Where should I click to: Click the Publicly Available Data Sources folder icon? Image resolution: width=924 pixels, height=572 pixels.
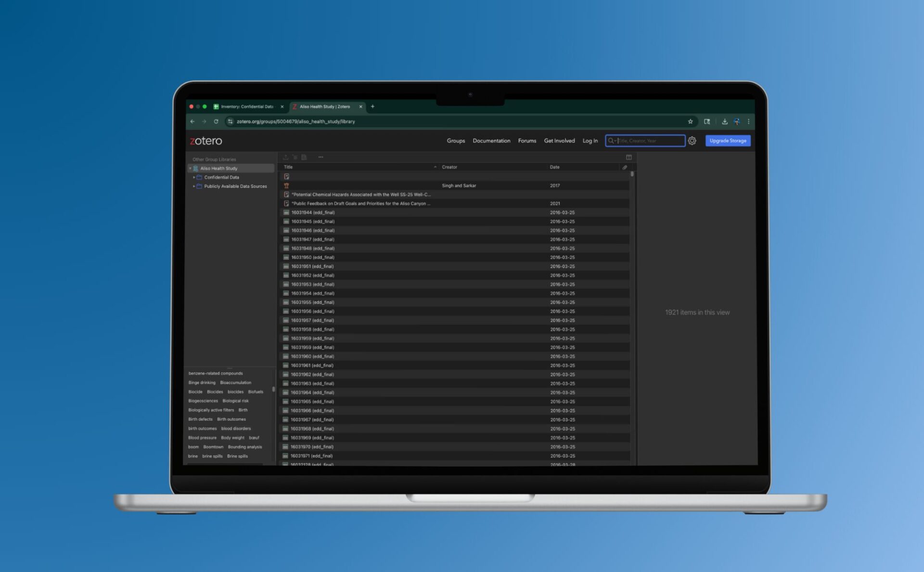pos(199,186)
